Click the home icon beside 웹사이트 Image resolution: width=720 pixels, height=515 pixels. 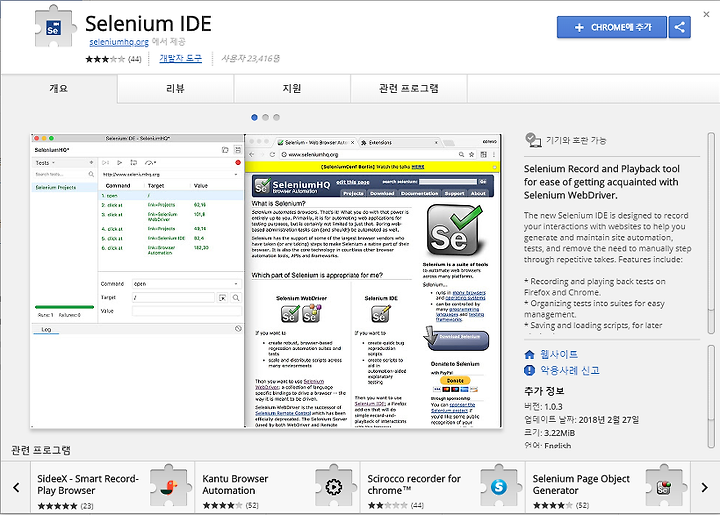[x=529, y=354]
